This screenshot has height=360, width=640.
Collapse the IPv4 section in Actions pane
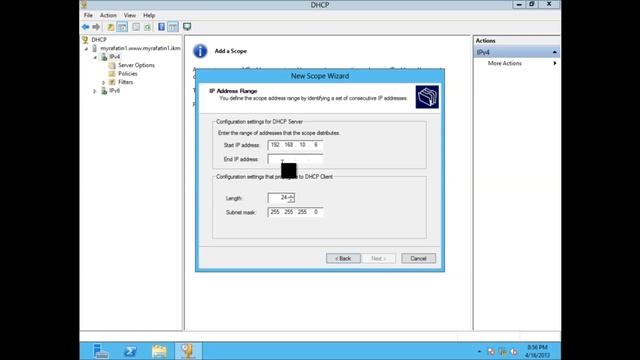554,52
